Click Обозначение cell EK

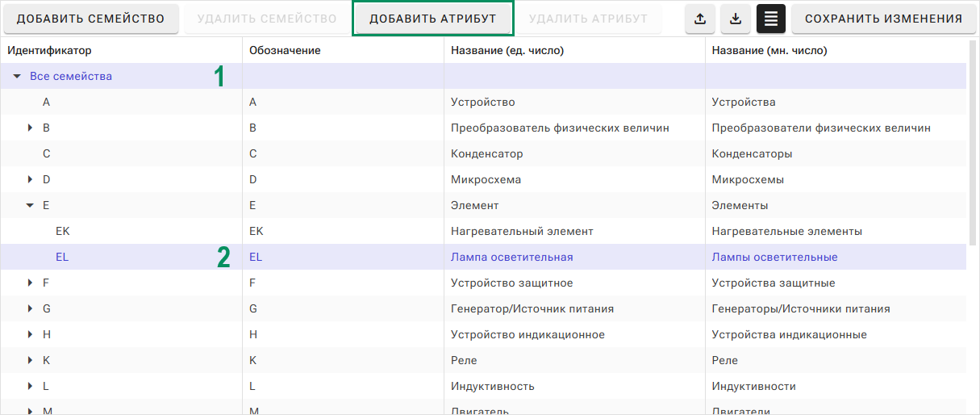tap(256, 231)
